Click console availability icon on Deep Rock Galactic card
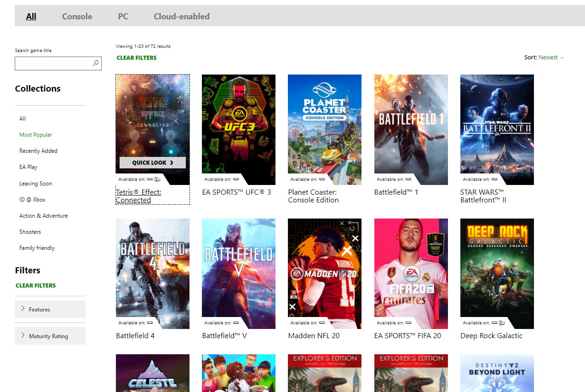Screen dimensions: 585x392 pos(494,323)
